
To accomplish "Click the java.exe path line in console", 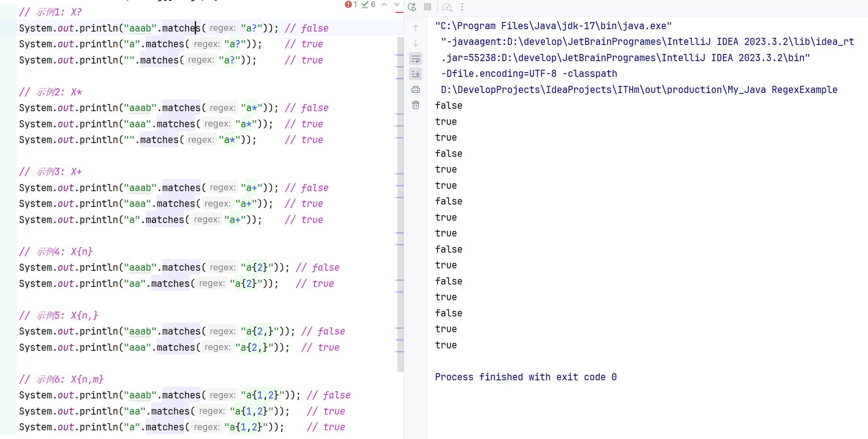I will tap(553, 26).
